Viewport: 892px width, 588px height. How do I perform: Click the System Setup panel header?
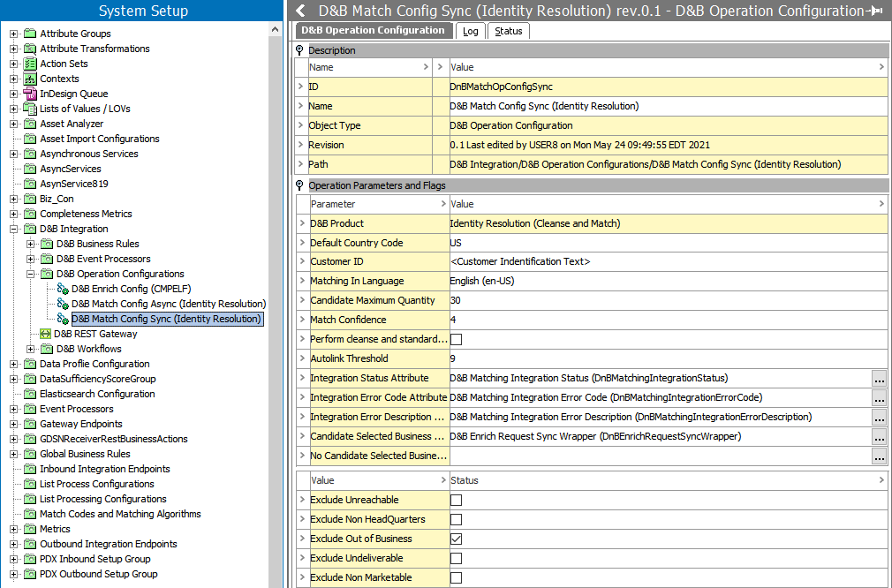pyautogui.click(x=141, y=11)
